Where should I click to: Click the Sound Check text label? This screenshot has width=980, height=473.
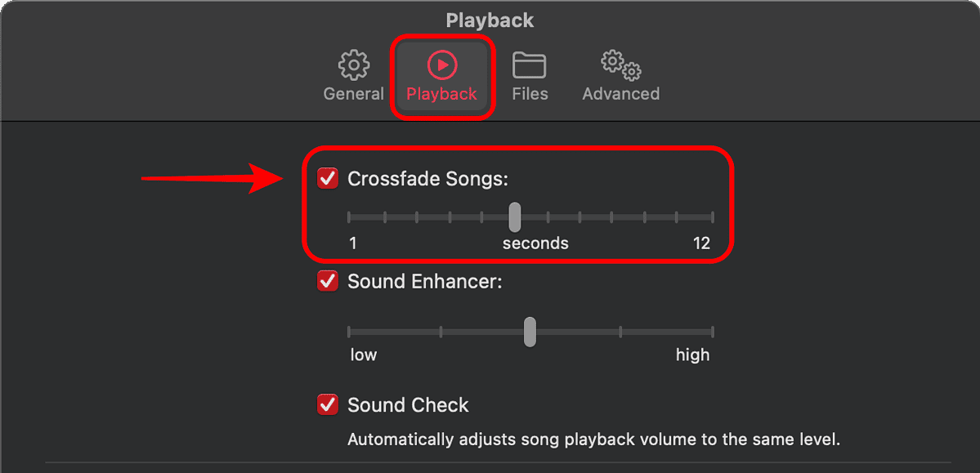click(x=409, y=404)
